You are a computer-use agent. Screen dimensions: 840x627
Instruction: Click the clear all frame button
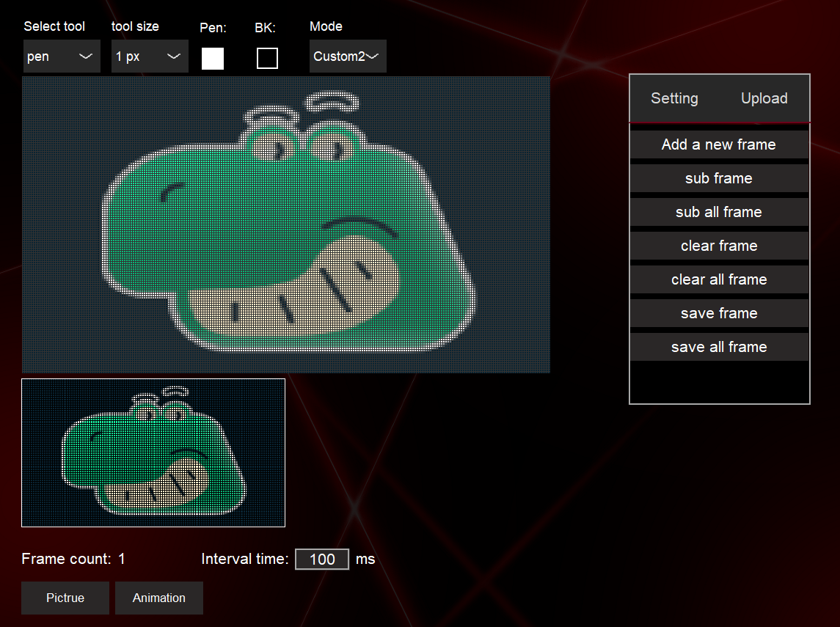(x=719, y=279)
